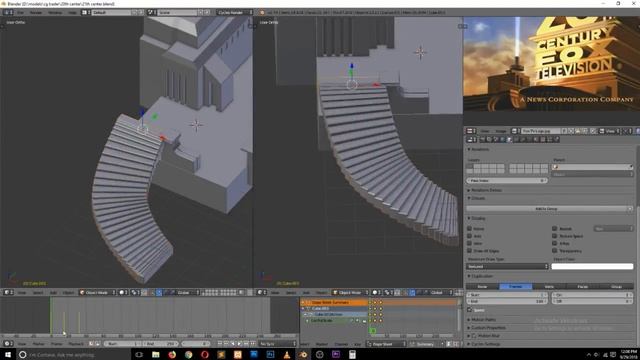Expand the Motion Paths panel

[x=483, y=320]
